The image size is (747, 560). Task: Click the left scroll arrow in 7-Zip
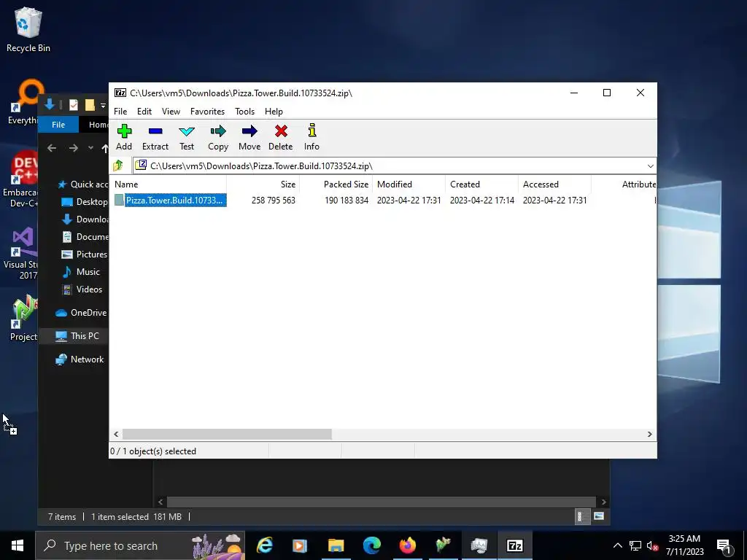pyautogui.click(x=116, y=435)
